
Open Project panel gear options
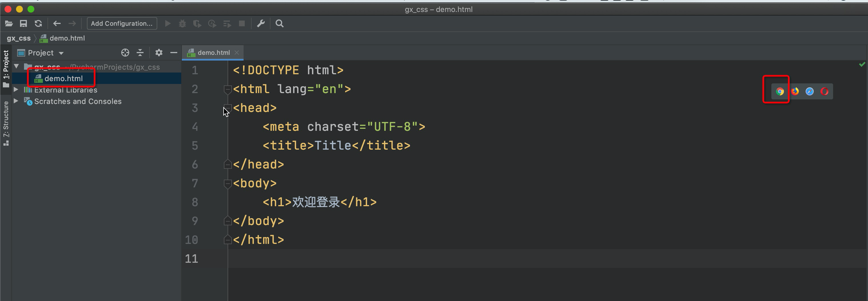click(x=159, y=53)
